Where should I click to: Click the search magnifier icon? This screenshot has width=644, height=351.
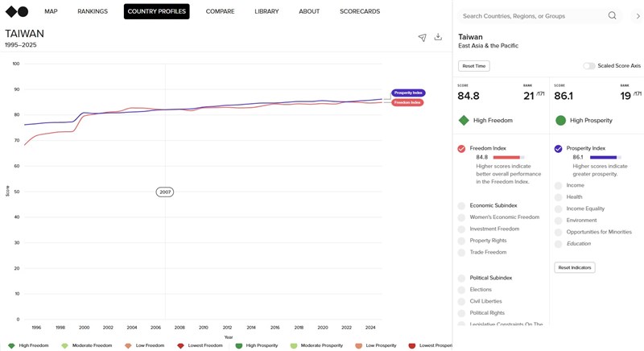point(612,15)
